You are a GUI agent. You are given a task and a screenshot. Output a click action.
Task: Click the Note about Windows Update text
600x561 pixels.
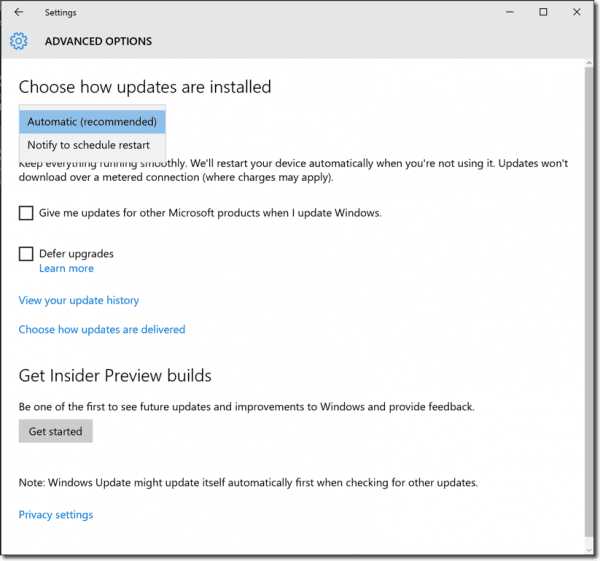click(248, 483)
